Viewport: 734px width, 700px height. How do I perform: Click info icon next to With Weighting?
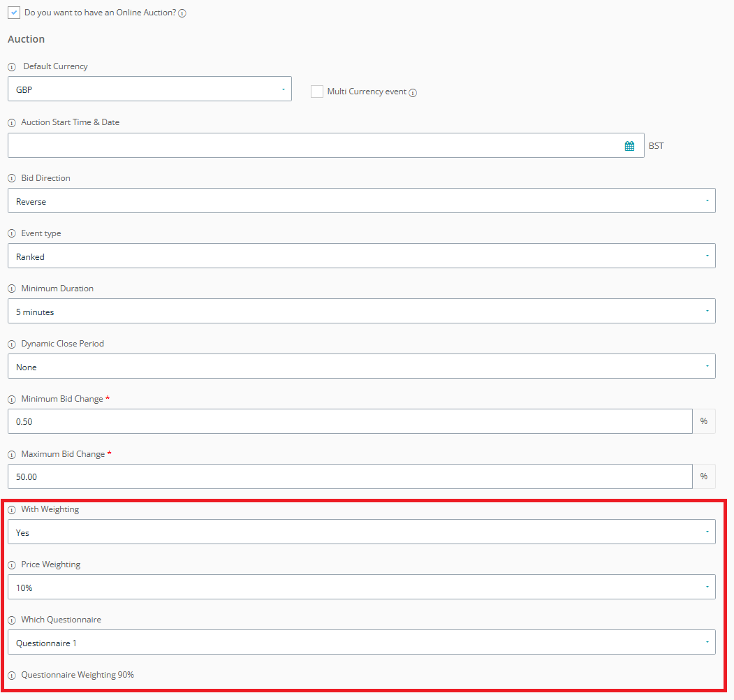click(x=12, y=510)
